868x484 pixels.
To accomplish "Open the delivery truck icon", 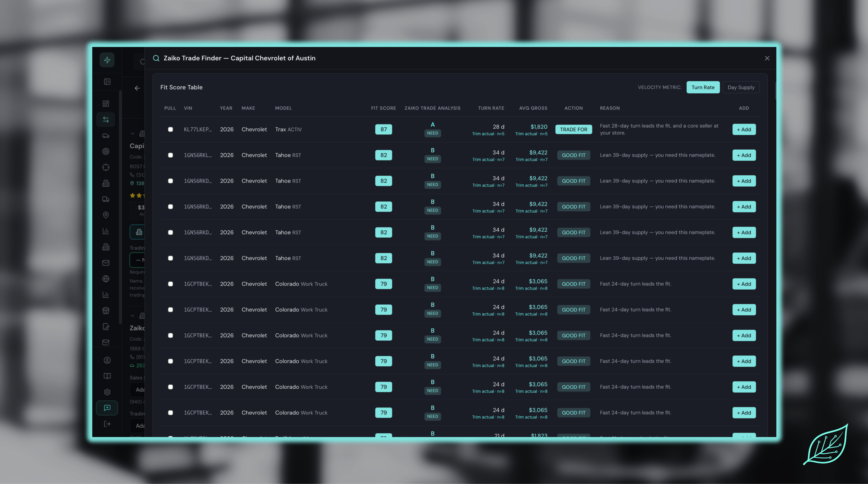I will (106, 199).
